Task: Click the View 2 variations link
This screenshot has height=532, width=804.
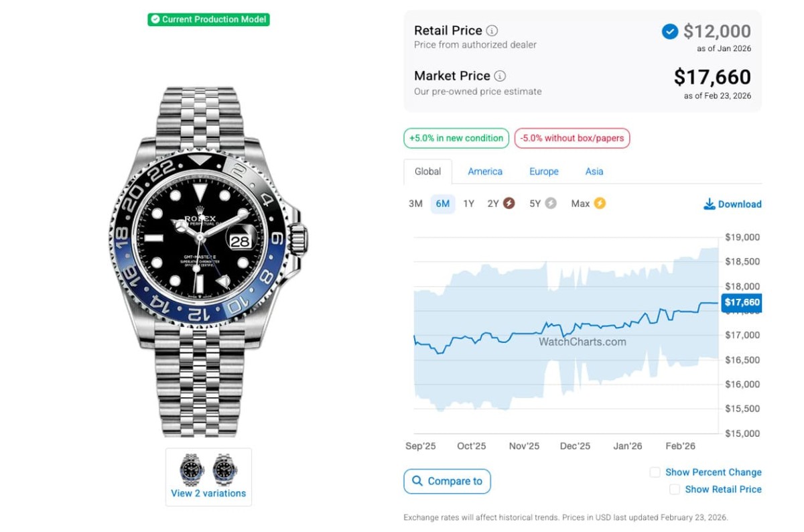Action: (208, 493)
